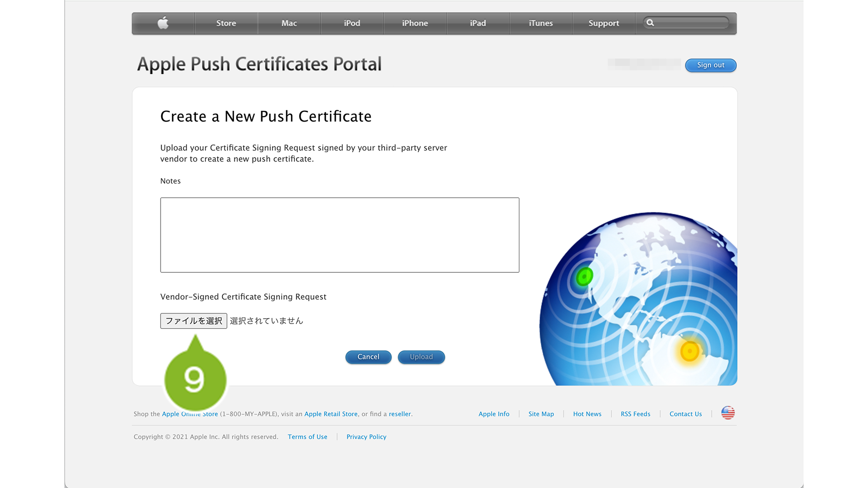Open the Store menu item
The image size is (868, 488).
(x=226, y=23)
